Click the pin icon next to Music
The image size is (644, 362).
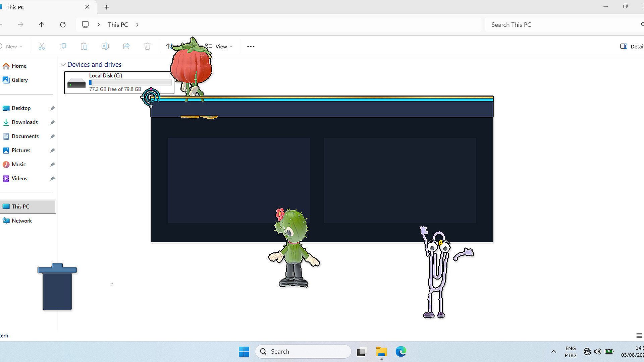click(x=52, y=165)
